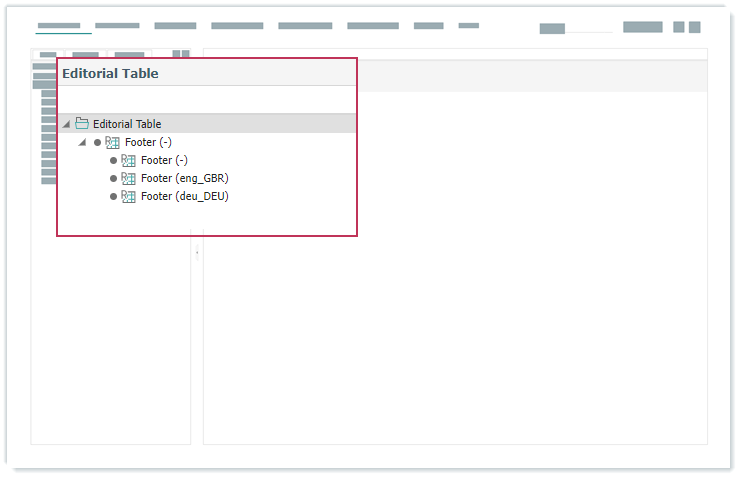Click the splitter handle between the panes
Image resolution: width=740 pixels, height=478 pixels.
pos(197,253)
